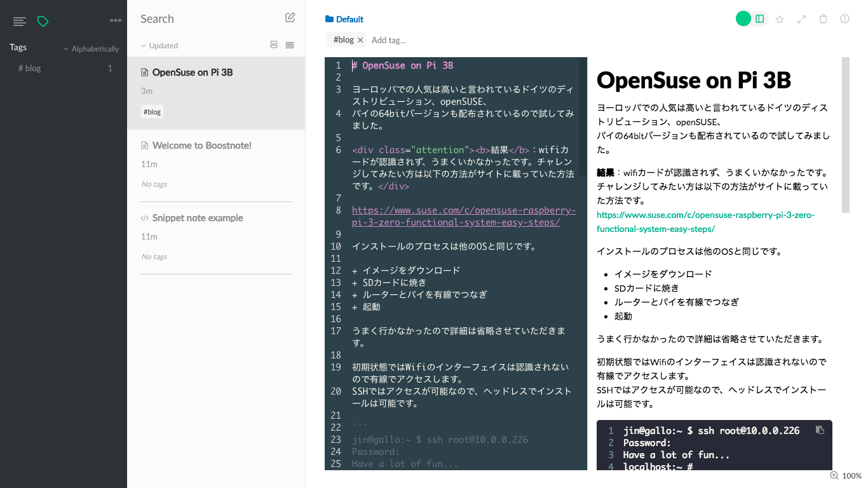Click the Tags heading in the sidebar
The image size is (868, 488).
(x=18, y=47)
